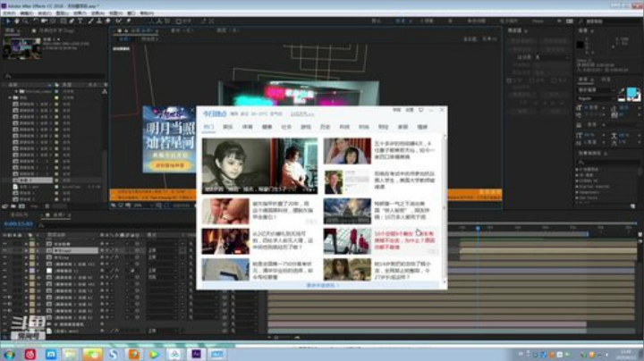Select the Clone Stamp tool
This screenshot has height=361, width=644.
99,21
